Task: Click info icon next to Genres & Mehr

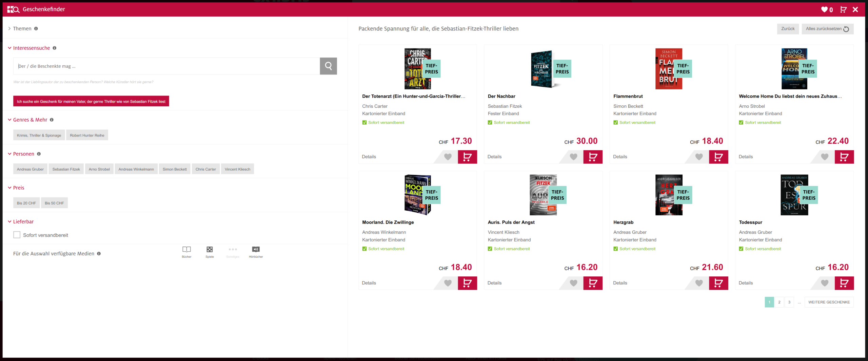Action: pyautogui.click(x=52, y=120)
